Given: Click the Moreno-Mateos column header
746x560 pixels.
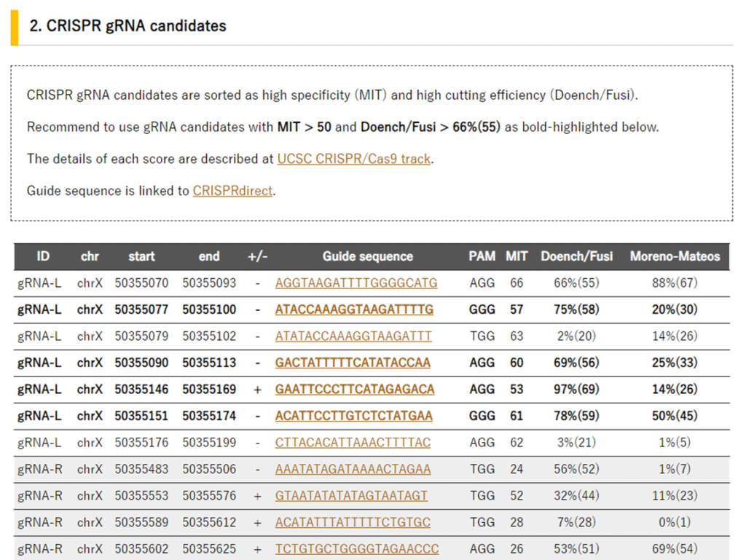Looking at the screenshot, I should click(x=675, y=256).
